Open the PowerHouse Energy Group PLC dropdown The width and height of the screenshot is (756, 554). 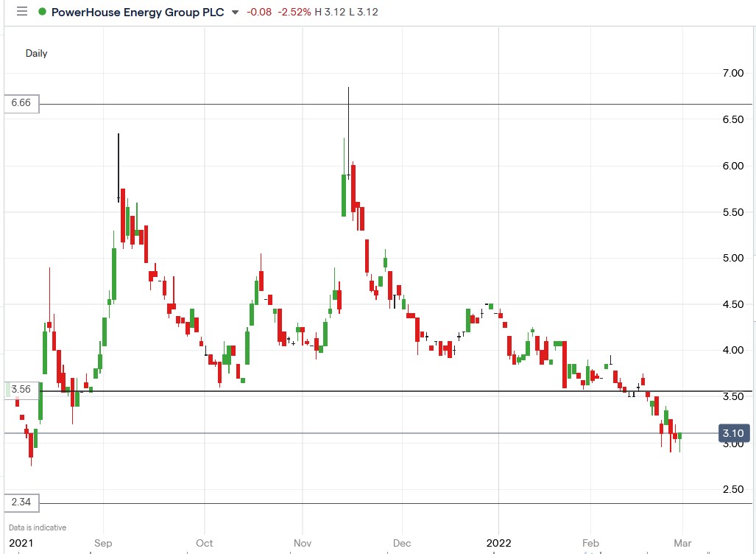click(x=233, y=13)
